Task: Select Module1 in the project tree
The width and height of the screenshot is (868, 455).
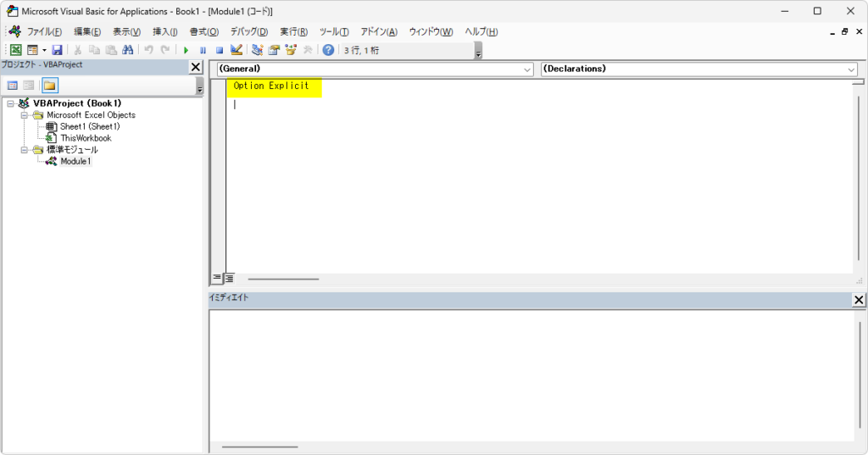Action: coord(75,161)
